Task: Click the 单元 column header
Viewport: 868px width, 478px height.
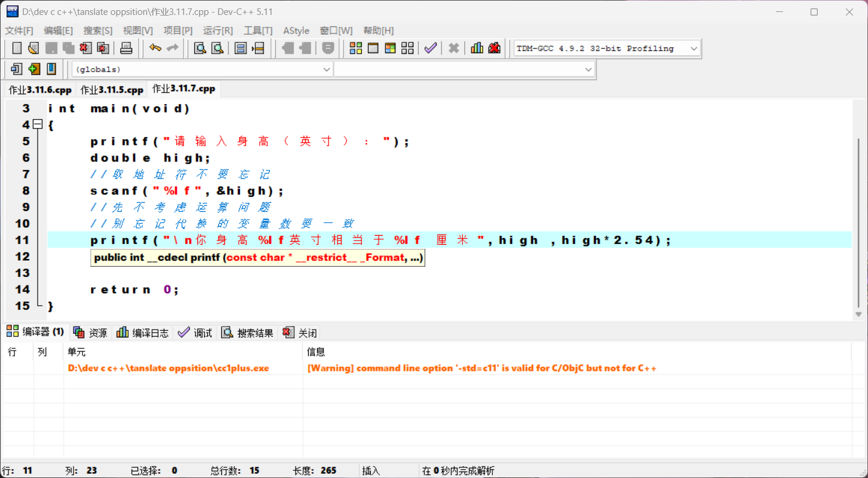Action: [183, 352]
